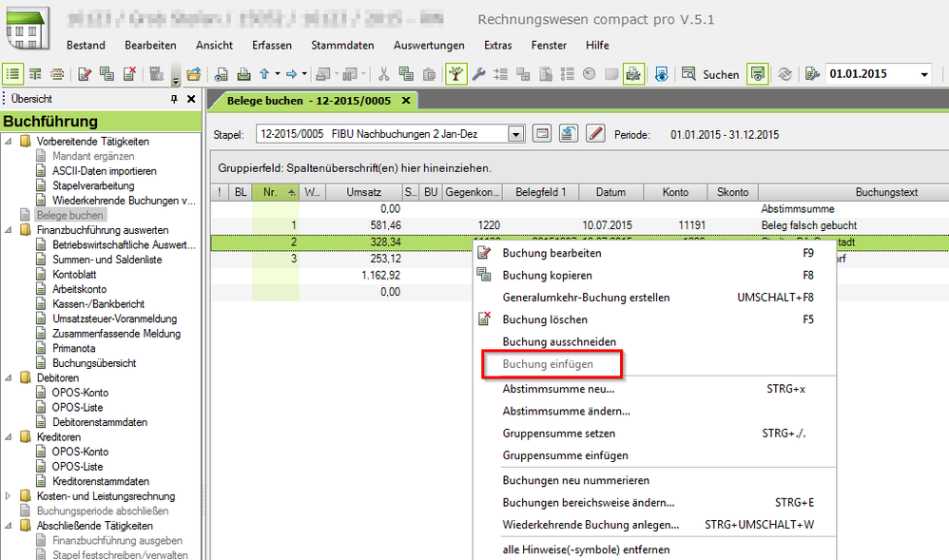Click the open folder icon in toolbar
The width and height of the screenshot is (949, 560).
[194, 74]
